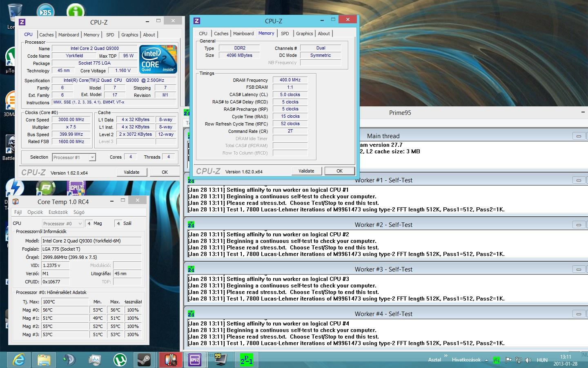Open the clock showing 13:11 in the taskbar
The width and height of the screenshot is (588, 368).
click(x=566, y=360)
